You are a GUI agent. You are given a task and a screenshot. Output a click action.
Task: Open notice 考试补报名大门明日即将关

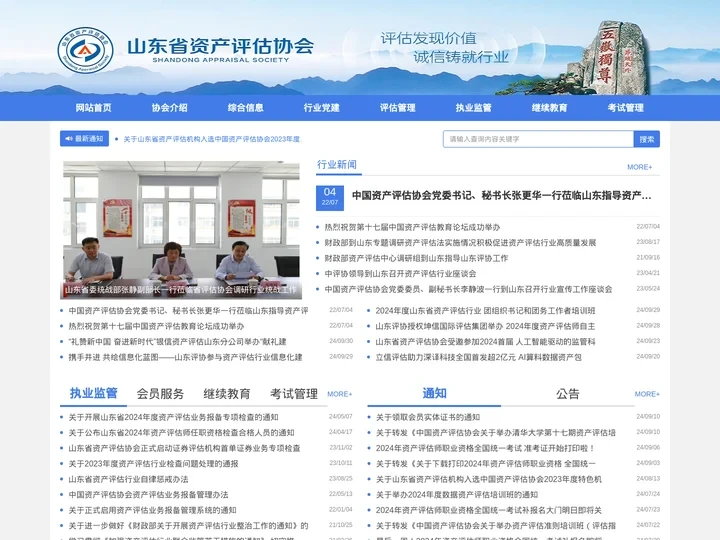(489, 510)
